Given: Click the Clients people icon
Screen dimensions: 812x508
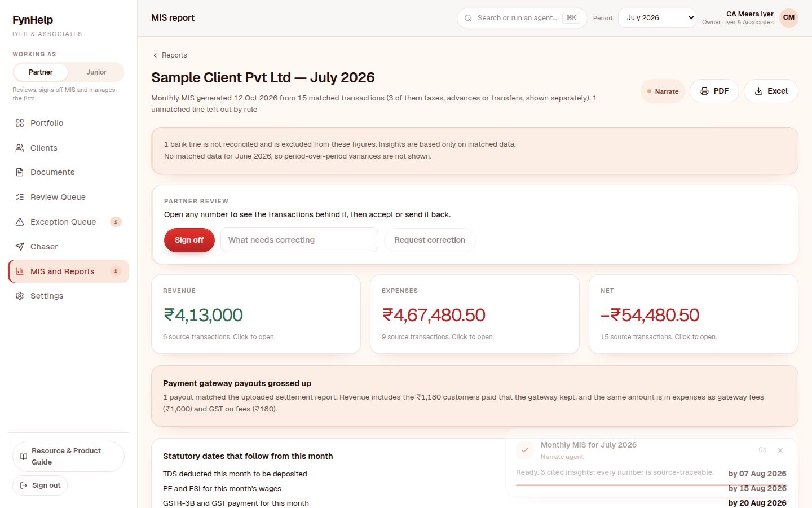Looking at the screenshot, I should [x=20, y=148].
